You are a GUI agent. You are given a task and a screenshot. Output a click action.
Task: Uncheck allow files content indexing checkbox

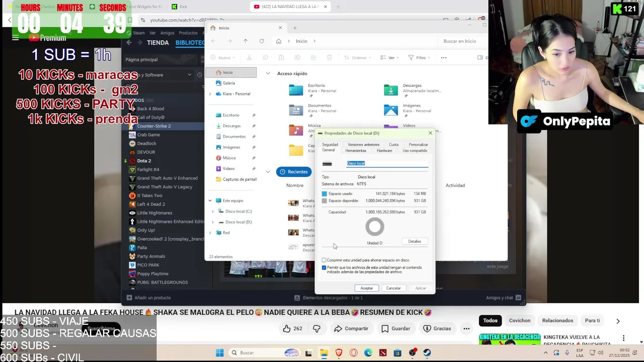point(324,267)
